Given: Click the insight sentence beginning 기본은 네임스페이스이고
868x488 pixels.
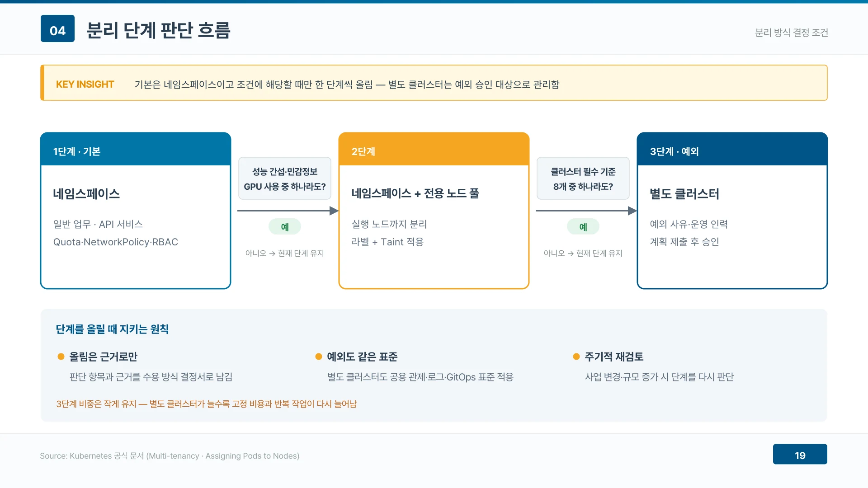Looking at the screenshot, I should 347,84.
